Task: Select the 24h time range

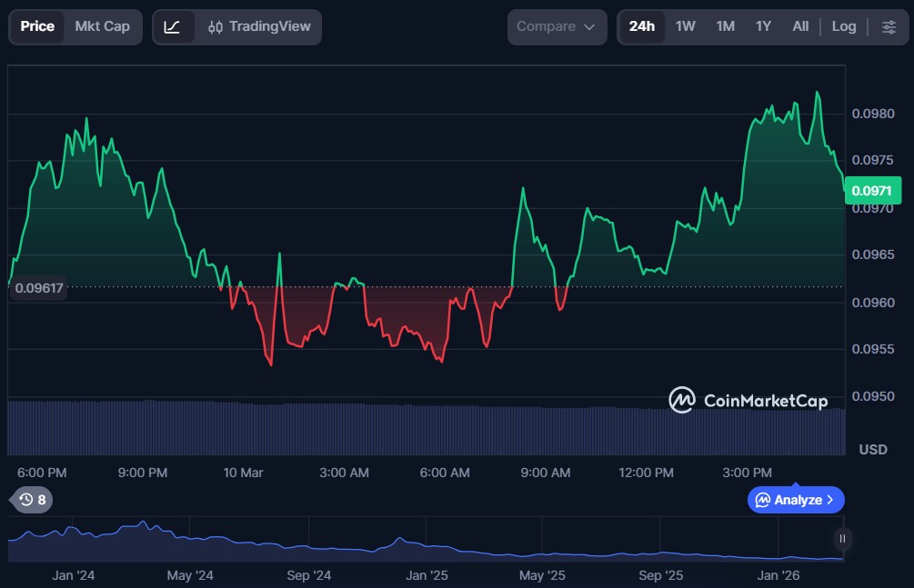Action: point(641,27)
